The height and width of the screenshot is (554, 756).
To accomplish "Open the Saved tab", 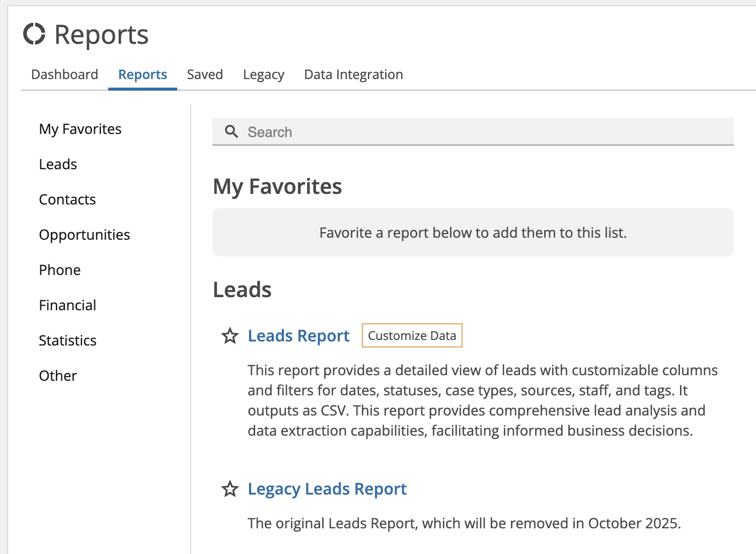I will click(x=205, y=75).
